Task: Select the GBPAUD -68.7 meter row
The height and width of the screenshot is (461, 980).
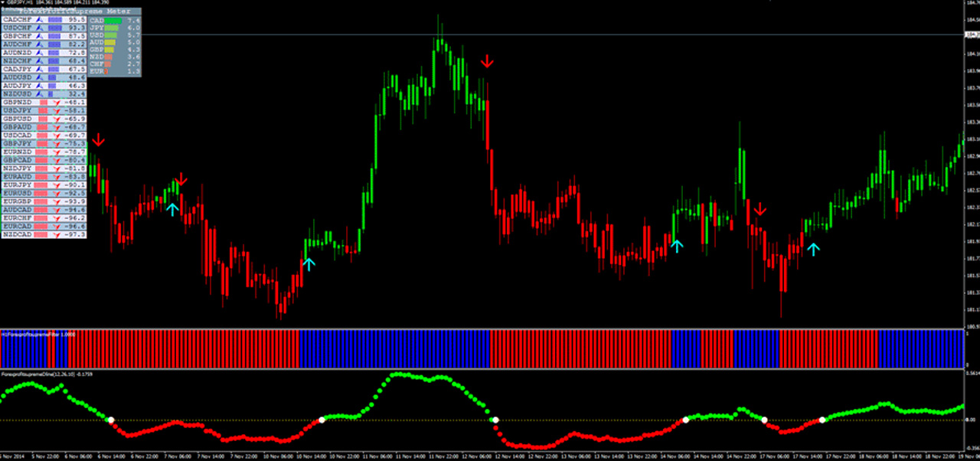Action: (44, 127)
